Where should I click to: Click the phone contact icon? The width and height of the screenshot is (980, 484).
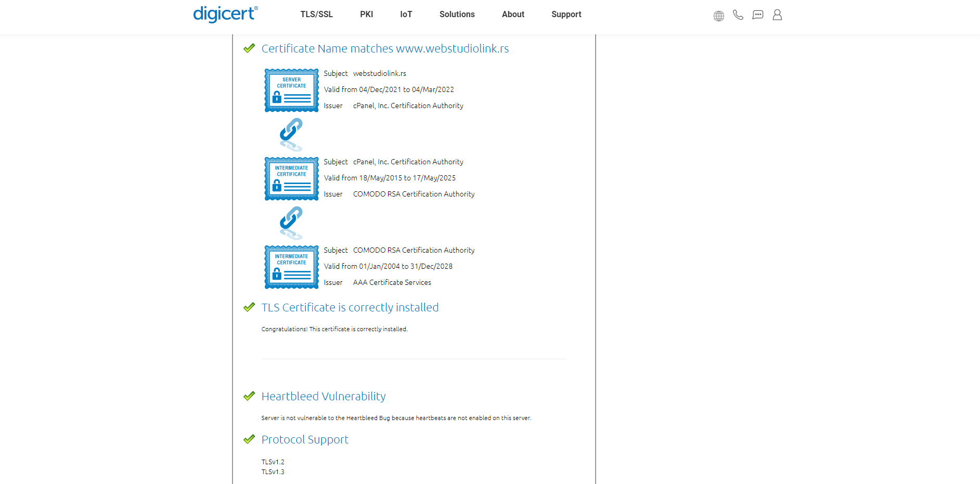738,15
